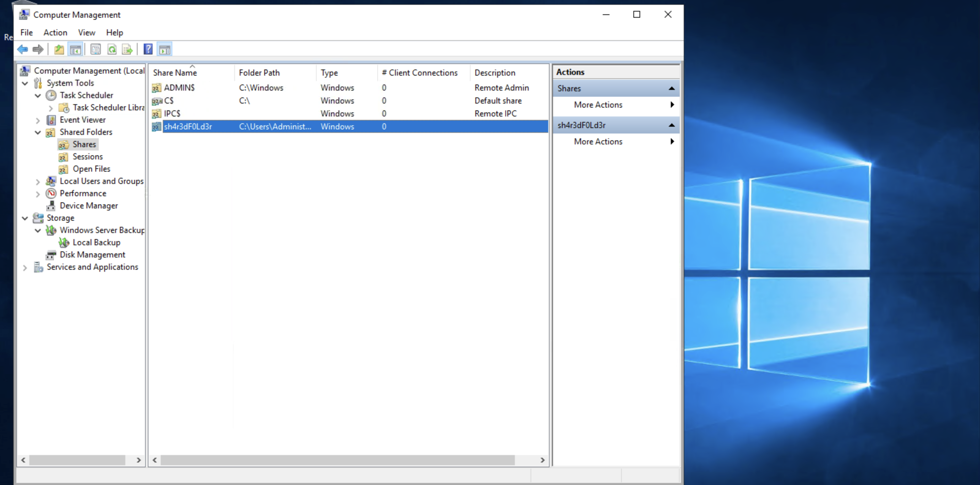Select the ADMIN$ share row
Screen dimensions: 980x485
179,88
